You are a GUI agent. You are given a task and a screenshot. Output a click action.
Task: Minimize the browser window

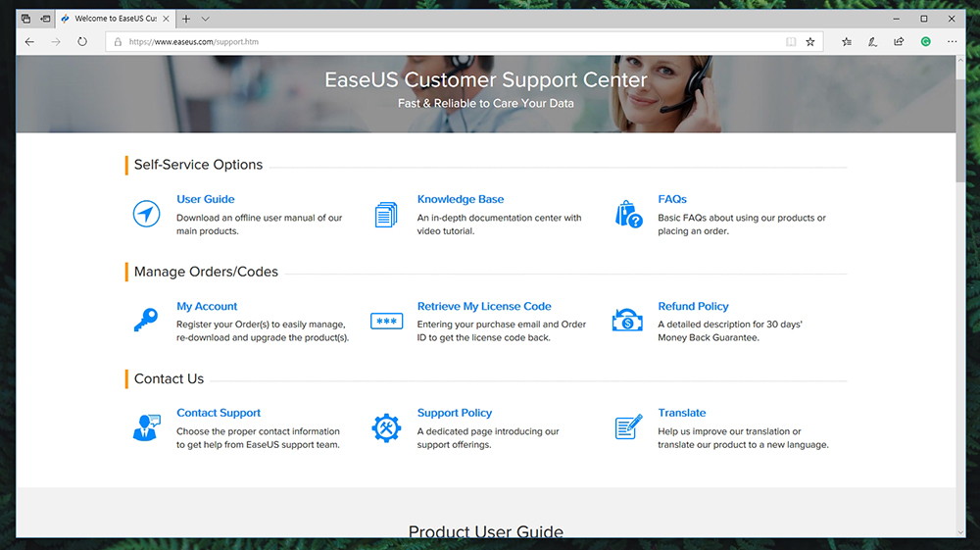pos(896,19)
